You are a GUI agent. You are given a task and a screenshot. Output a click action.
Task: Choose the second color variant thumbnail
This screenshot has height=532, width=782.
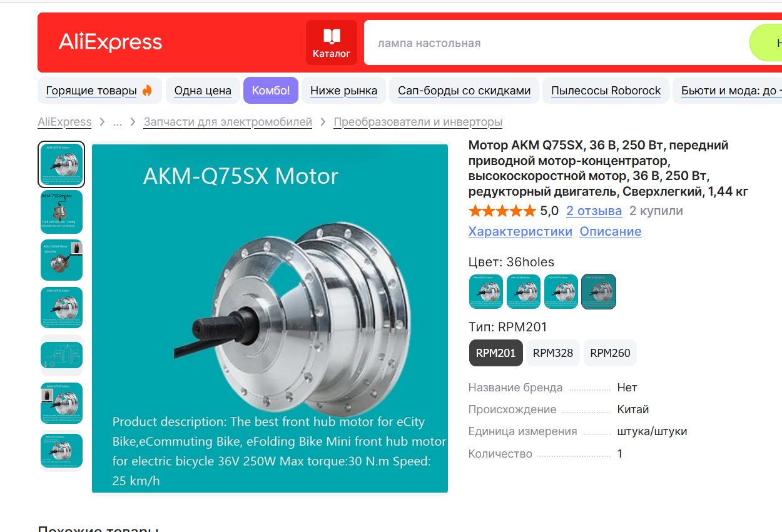pos(524,291)
